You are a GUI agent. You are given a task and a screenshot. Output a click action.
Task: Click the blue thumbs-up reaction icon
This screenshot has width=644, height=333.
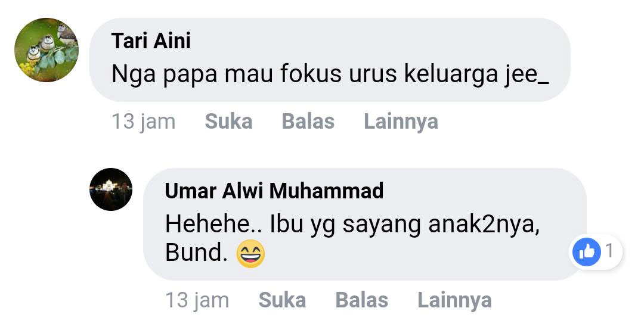pyautogui.click(x=587, y=252)
